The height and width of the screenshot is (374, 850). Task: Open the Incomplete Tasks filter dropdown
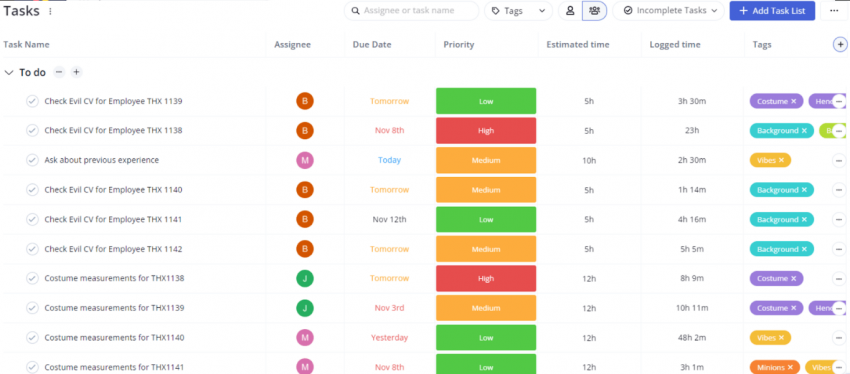click(668, 11)
